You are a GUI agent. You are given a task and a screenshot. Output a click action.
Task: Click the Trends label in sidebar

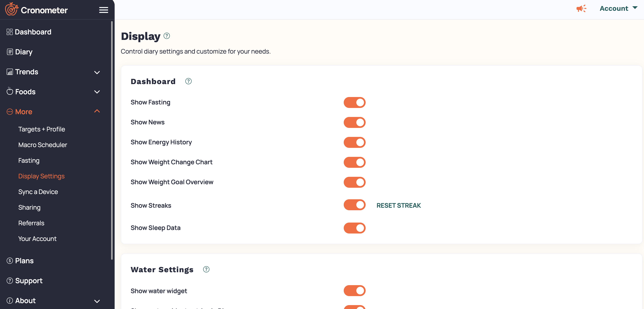click(x=26, y=72)
